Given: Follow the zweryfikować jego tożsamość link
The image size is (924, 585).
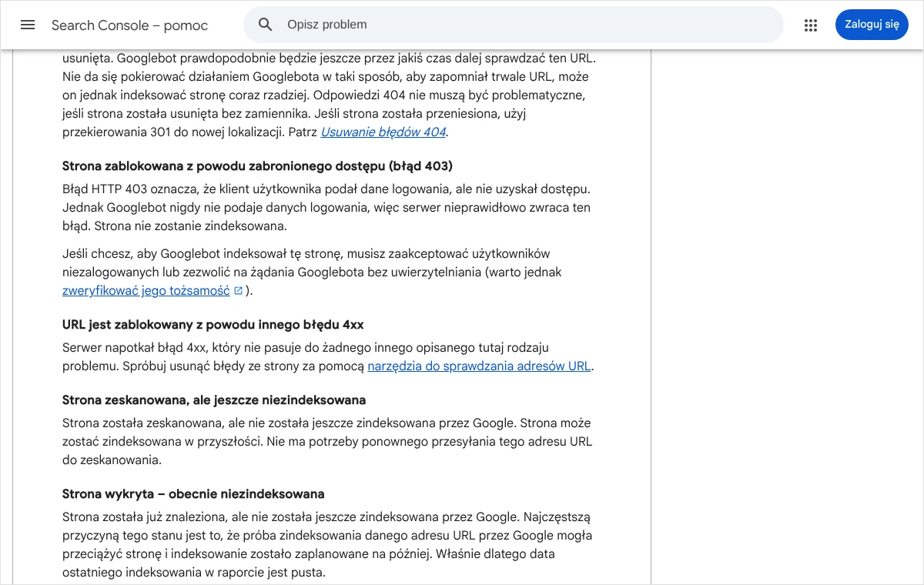Looking at the screenshot, I should pos(146,291).
